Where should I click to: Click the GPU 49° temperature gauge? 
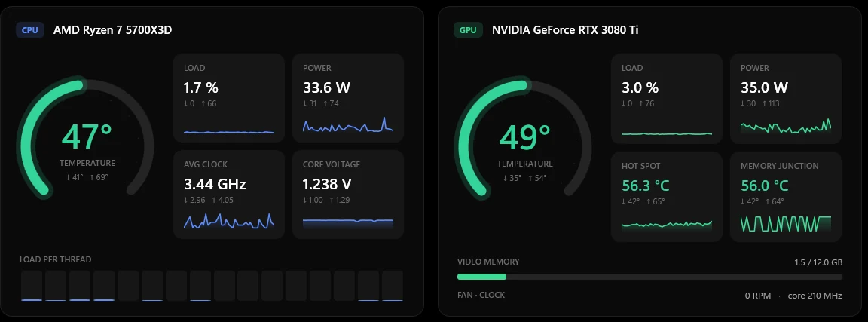click(x=524, y=139)
